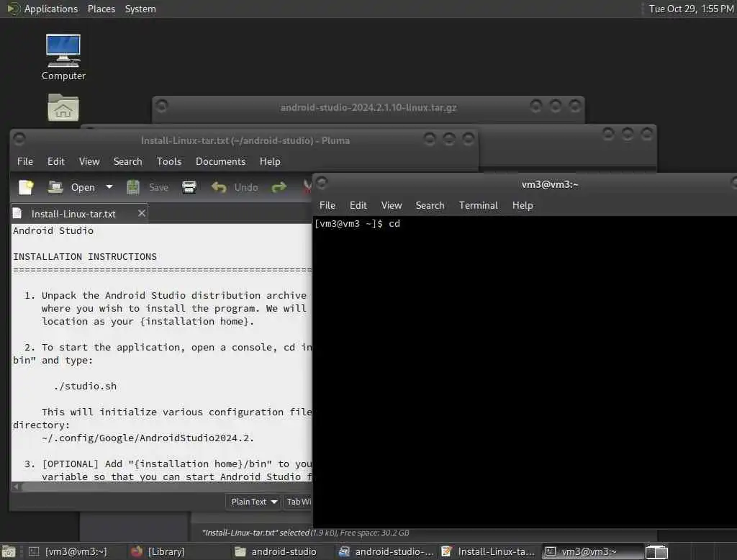Open Pluma Edit menu

tap(56, 161)
